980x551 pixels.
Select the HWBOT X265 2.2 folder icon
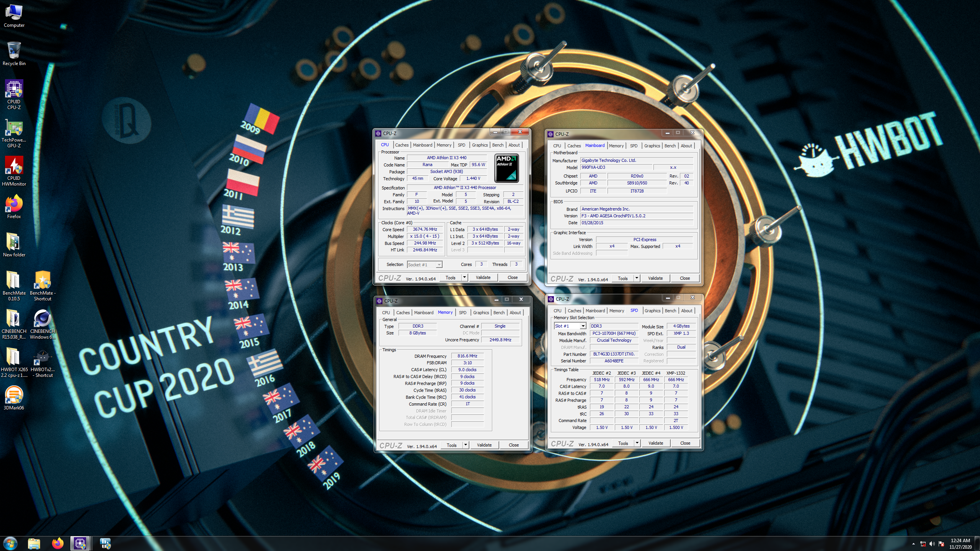pyautogui.click(x=14, y=362)
